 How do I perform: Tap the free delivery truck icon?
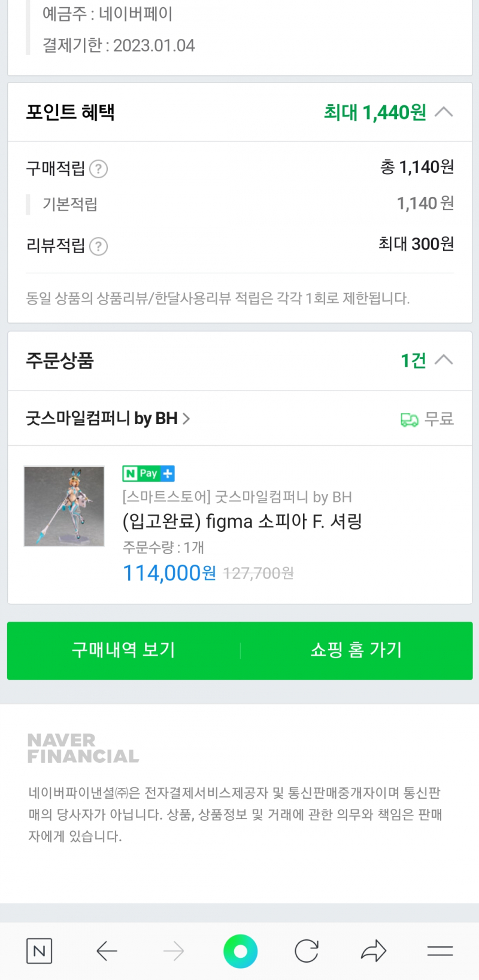(410, 419)
